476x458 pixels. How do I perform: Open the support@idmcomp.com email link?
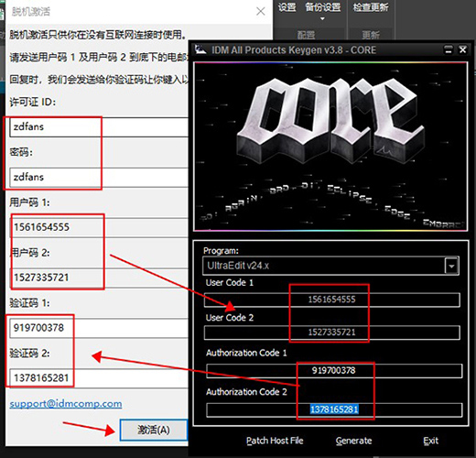(66, 404)
